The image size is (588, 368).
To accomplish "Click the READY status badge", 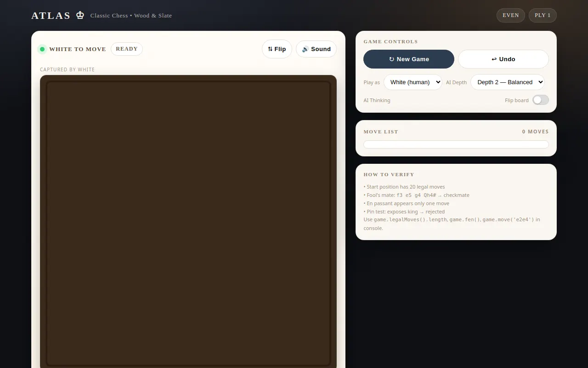I will coord(127,49).
